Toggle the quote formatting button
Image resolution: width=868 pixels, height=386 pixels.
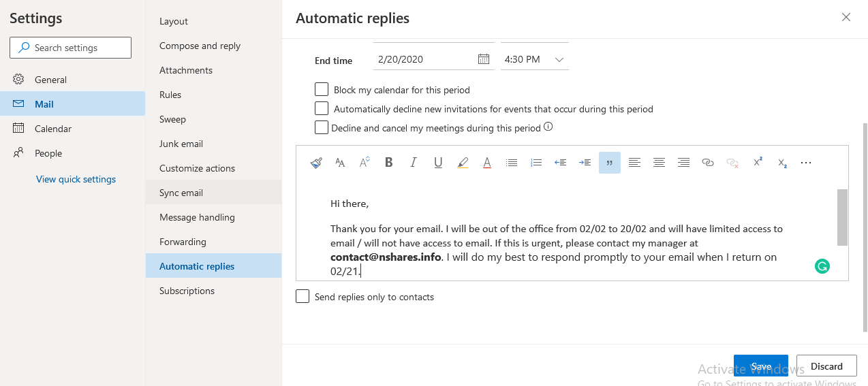[x=610, y=163]
